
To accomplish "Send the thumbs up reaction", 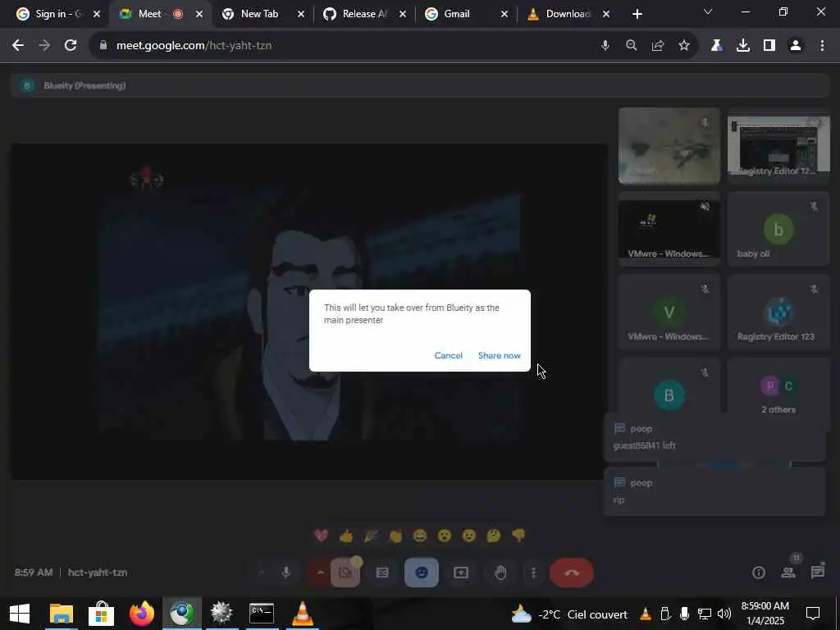I will pos(346,535).
